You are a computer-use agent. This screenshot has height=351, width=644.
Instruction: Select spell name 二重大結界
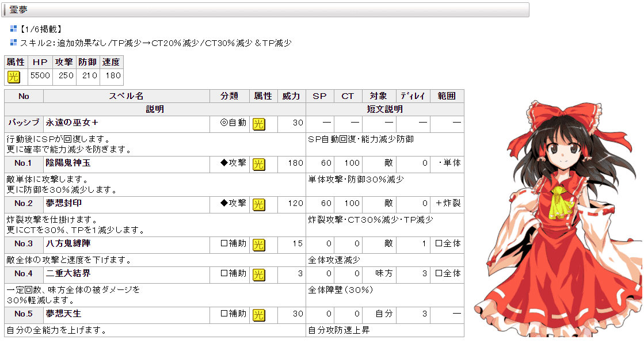pos(68,273)
